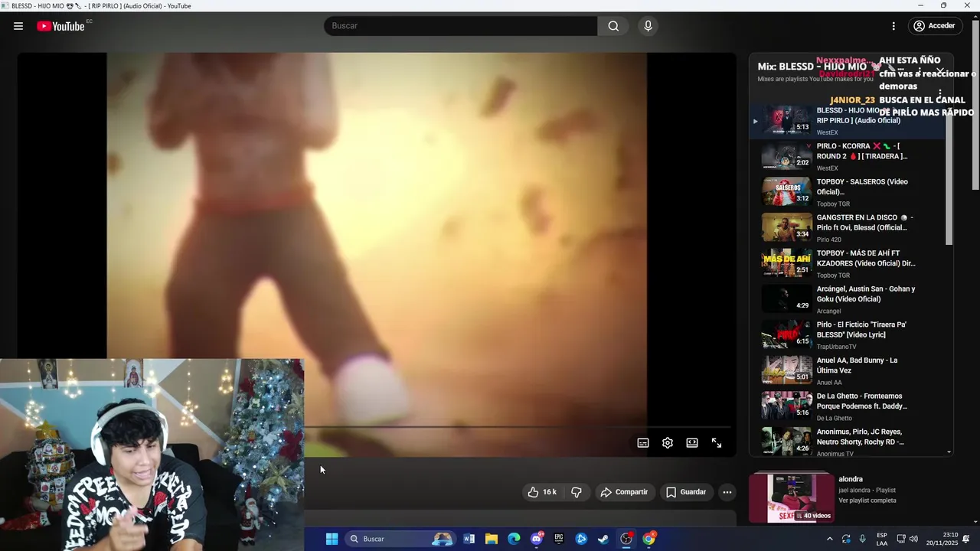Open notifications bell in taskbar
Viewport: 980px width, 551px height.
coord(966,539)
